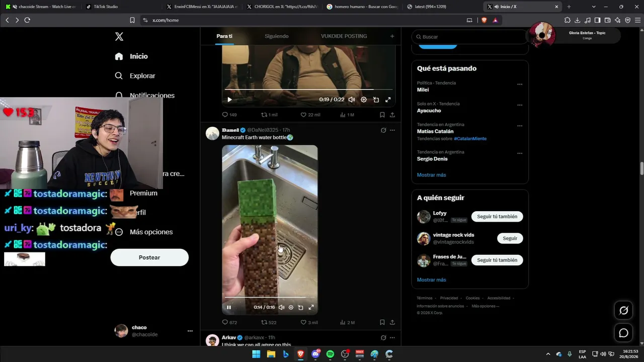Like the post with 22 mil likes

click(310, 115)
